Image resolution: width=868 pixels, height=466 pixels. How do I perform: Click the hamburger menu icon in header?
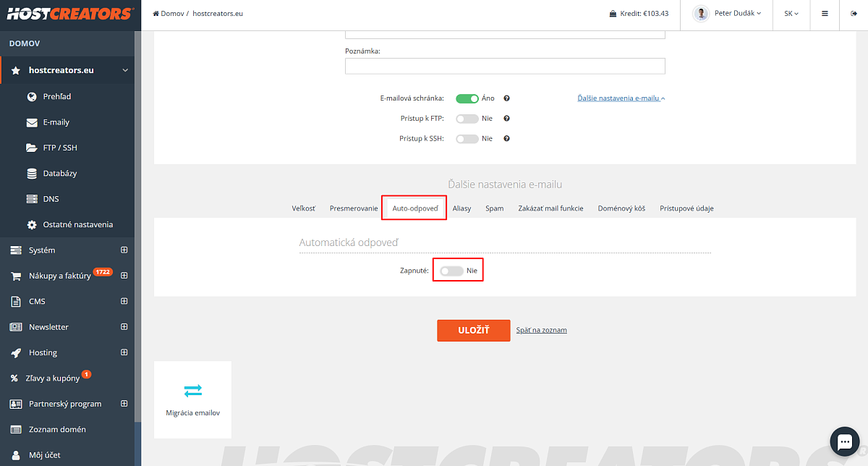(x=825, y=13)
